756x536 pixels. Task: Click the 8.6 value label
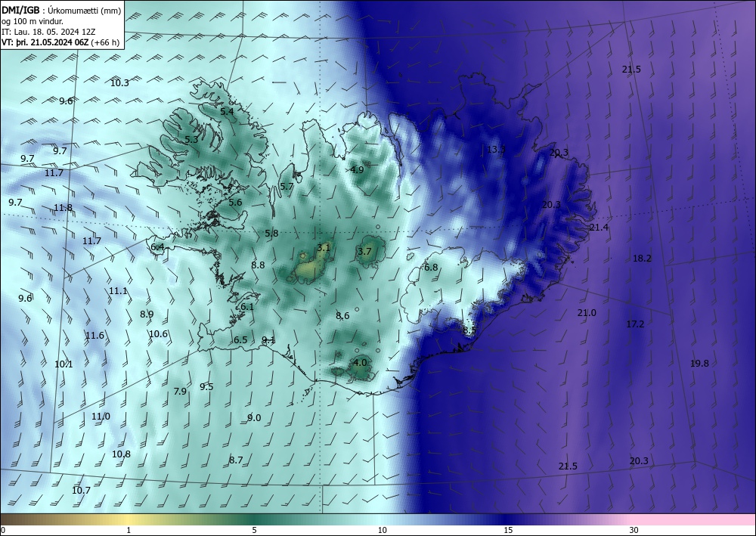342,316
